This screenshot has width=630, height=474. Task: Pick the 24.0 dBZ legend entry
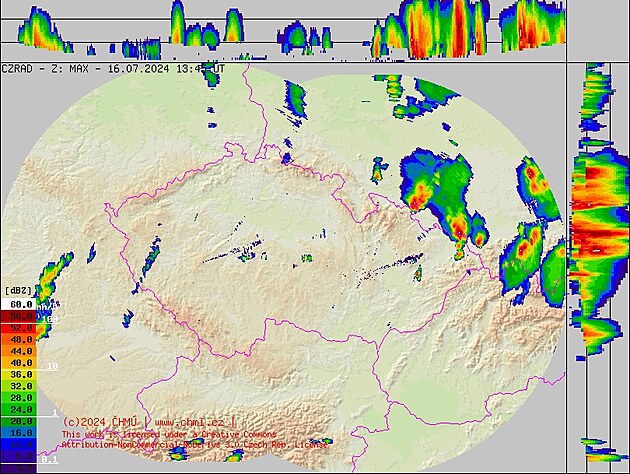pos(21,410)
